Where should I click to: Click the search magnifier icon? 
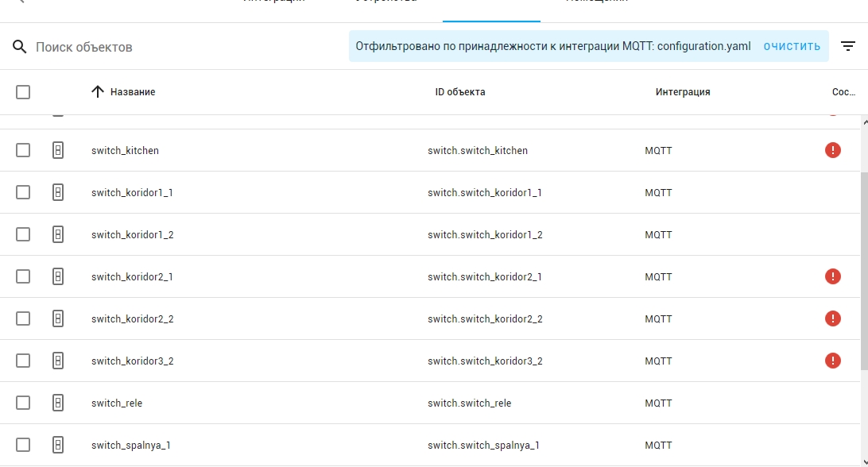coord(19,47)
